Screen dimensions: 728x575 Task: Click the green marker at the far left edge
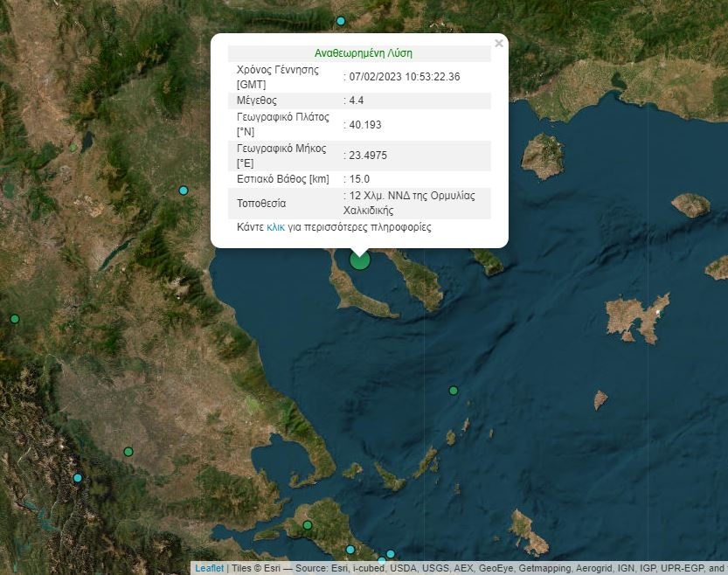[x=14, y=319]
